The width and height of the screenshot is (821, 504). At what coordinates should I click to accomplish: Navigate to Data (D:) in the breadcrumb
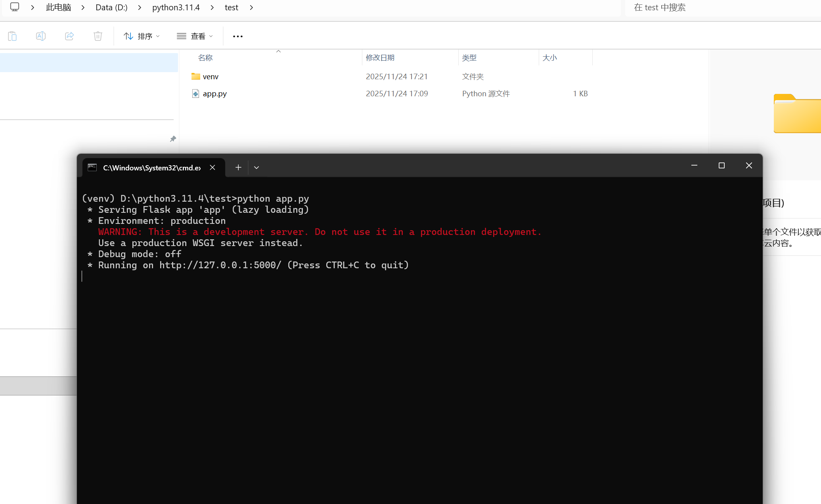tap(111, 7)
